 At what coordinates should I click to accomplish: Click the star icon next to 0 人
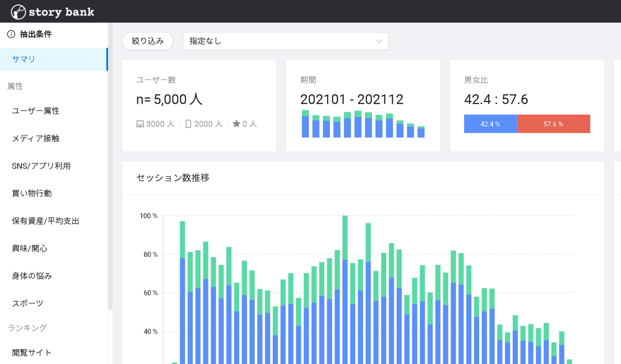(236, 124)
